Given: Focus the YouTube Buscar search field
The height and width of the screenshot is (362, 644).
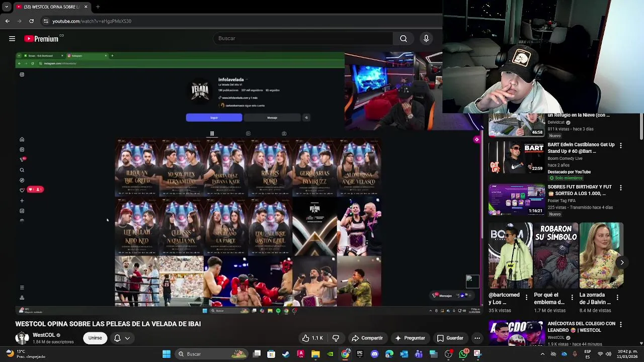Looking at the screenshot, I should point(303,38).
